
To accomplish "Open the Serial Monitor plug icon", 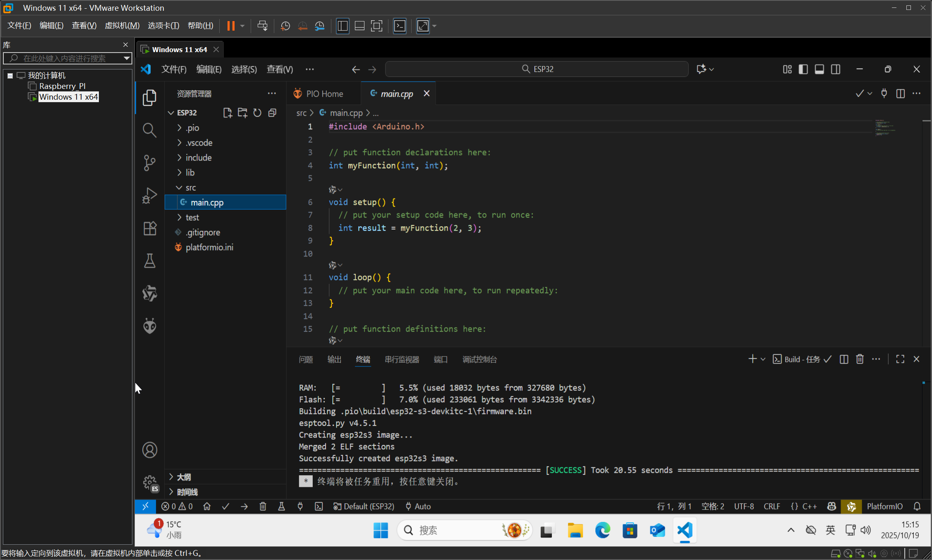I will point(300,506).
